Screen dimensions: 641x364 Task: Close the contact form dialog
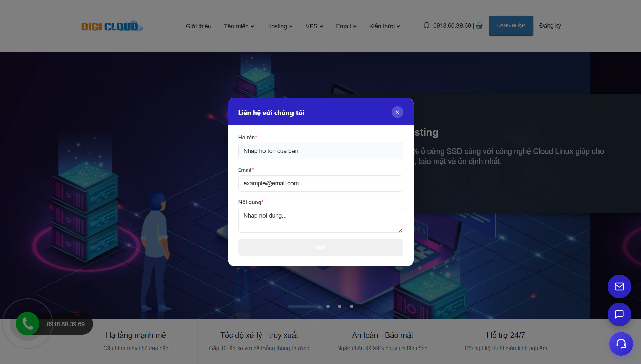397,112
